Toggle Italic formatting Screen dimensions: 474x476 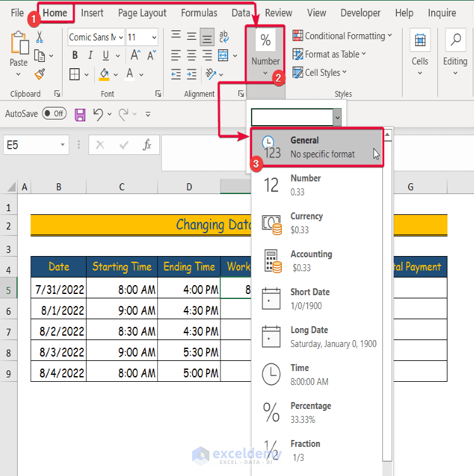coord(90,55)
